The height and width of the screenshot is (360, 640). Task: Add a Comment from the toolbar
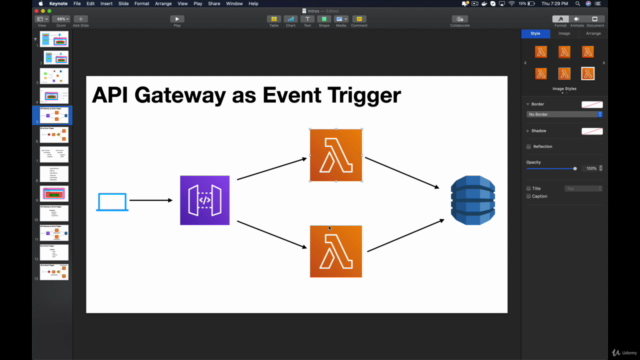coord(359,19)
